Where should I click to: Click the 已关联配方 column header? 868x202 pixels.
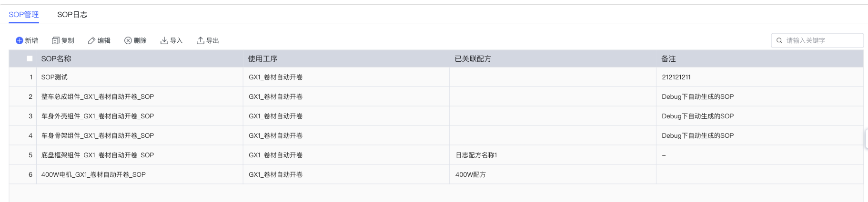tap(473, 59)
